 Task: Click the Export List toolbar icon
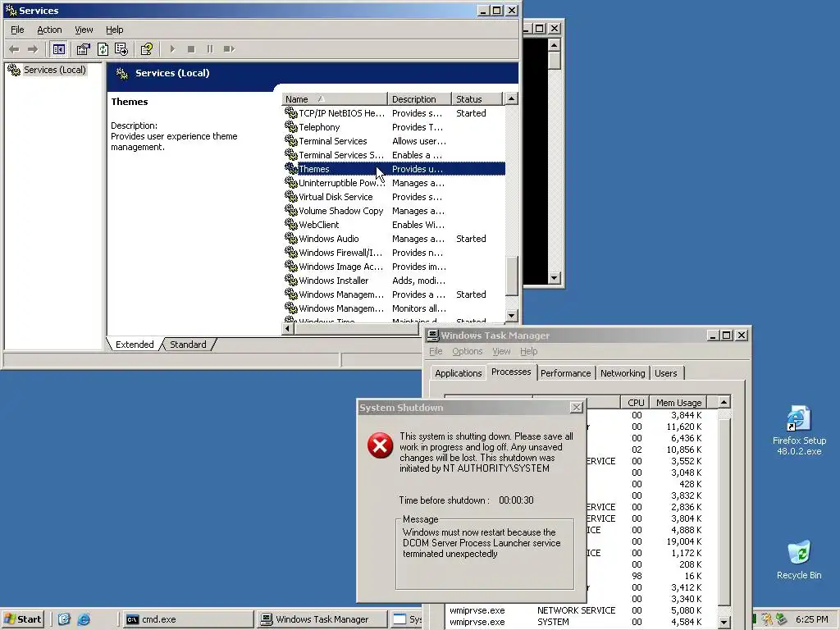coord(121,49)
